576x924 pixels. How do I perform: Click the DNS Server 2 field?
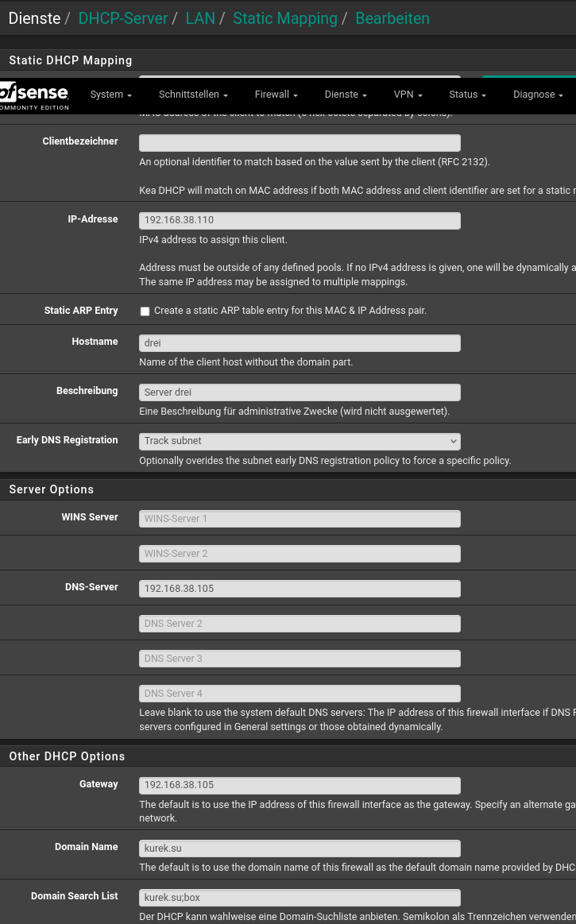300,624
